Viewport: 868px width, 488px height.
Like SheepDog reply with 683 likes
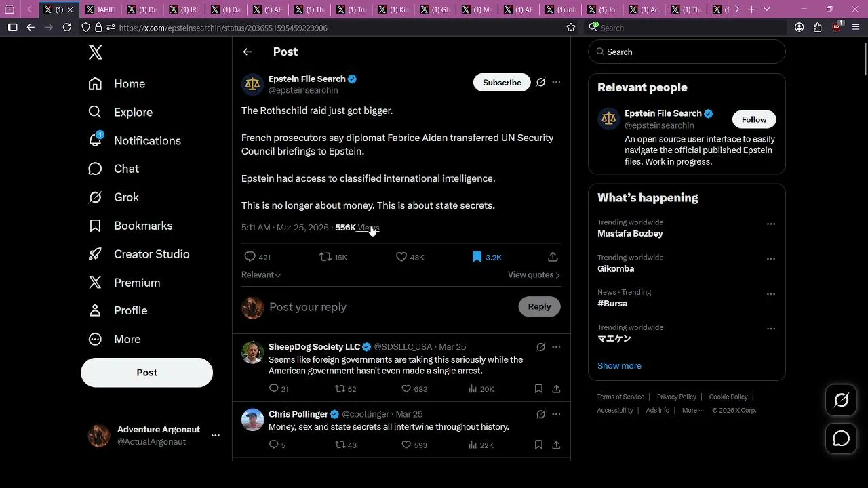pyautogui.click(x=414, y=389)
